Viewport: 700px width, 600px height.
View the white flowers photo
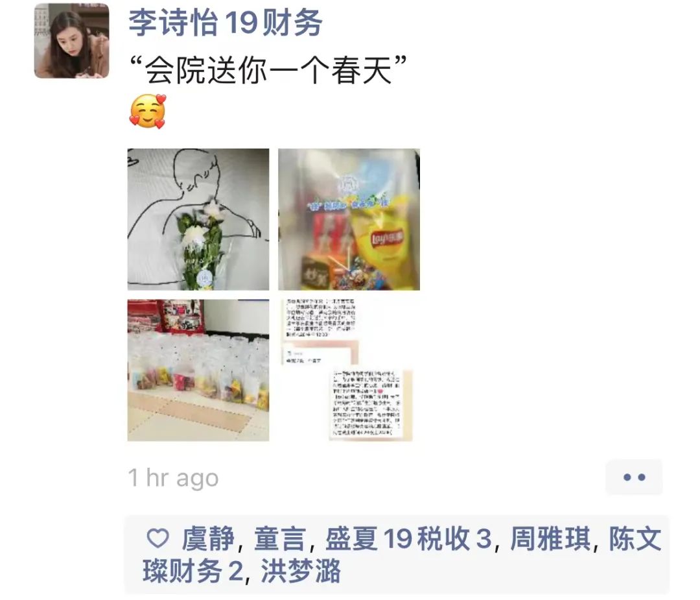coord(198,219)
